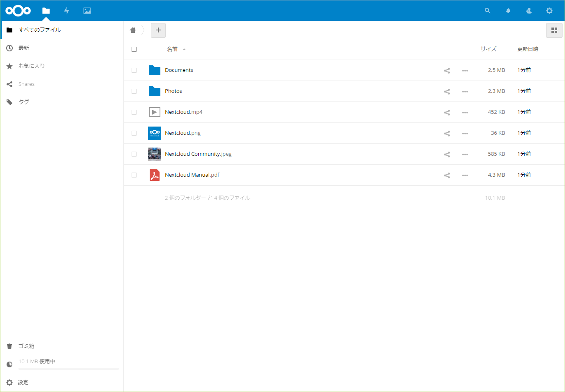The width and height of the screenshot is (565, 392).
Task: Click the search magnifier icon
Action: 488,11
